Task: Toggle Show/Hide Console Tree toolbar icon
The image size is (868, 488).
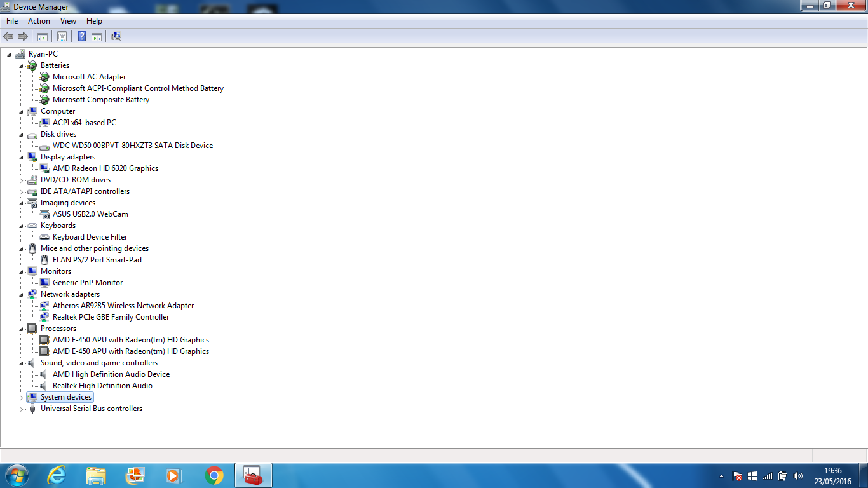Action: (x=43, y=36)
